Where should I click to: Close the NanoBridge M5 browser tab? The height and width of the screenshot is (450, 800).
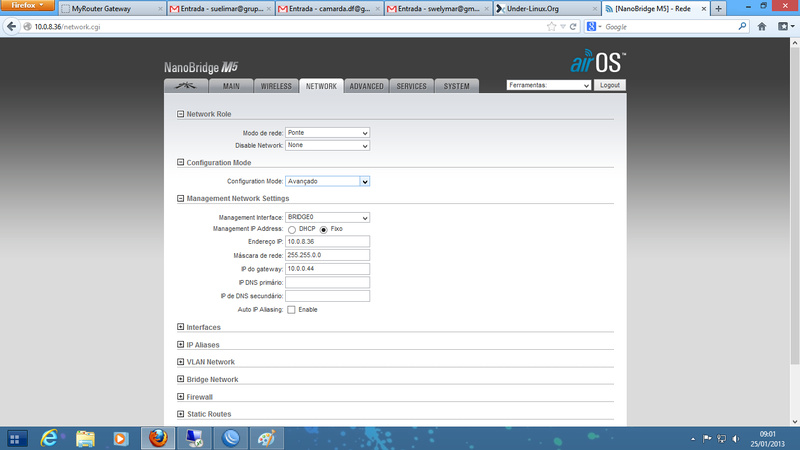704,9
